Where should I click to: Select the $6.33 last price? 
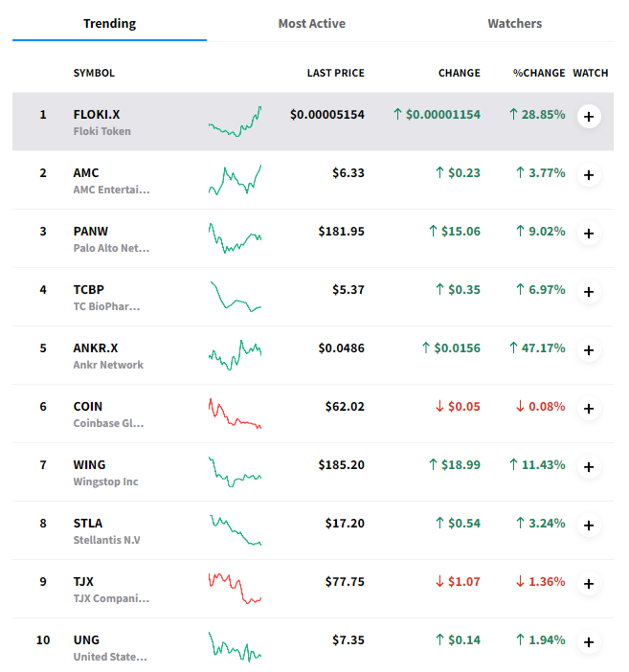click(348, 172)
